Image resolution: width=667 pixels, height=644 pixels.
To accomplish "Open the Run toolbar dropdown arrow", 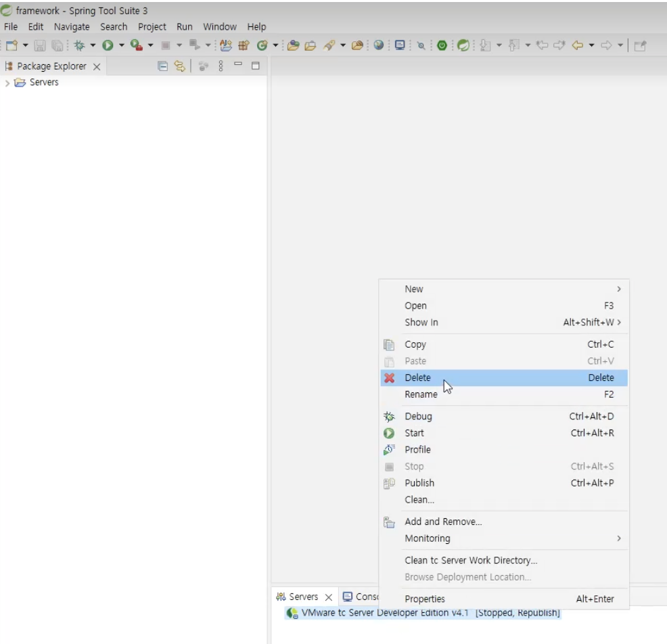I will 121,45.
